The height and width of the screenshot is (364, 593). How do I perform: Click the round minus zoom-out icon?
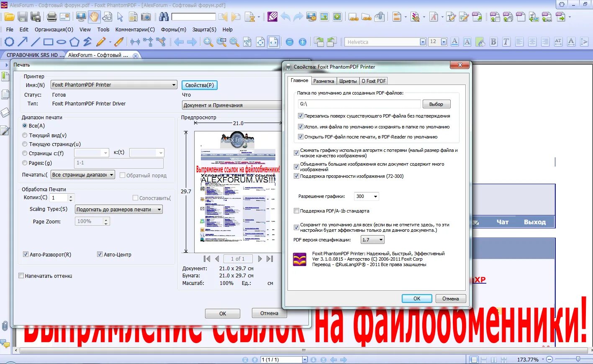[289, 42]
